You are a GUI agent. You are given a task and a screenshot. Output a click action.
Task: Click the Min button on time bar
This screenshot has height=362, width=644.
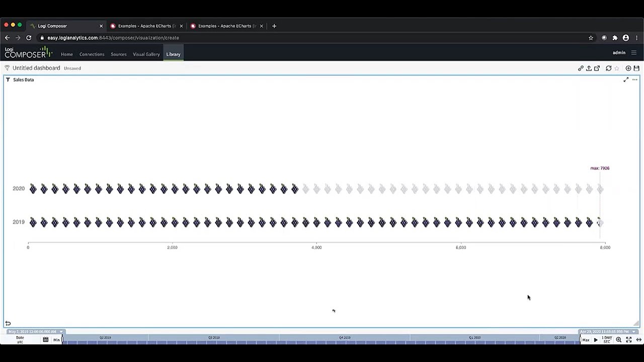pos(56,340)
